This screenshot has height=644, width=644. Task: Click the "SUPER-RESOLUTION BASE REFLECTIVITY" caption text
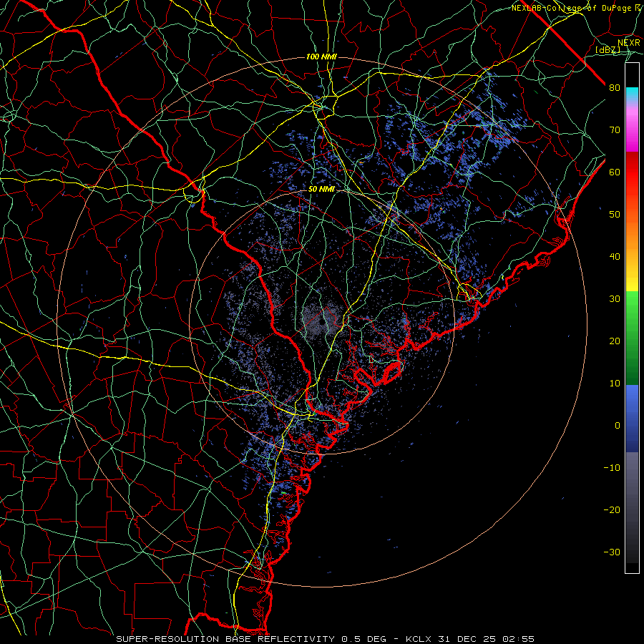click(x=225, y=639)
